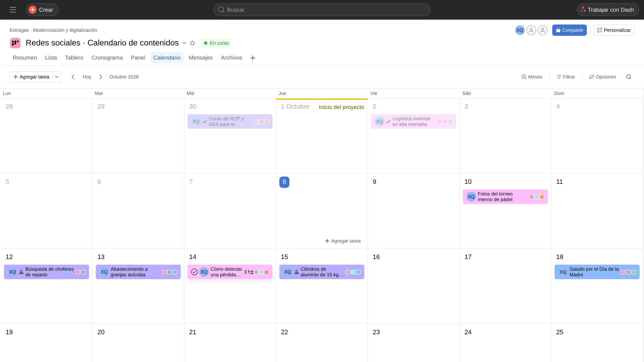Viewport: 644px width, 362px height.
Task: Click the Personalizar button
Action: [x=614, y=30]
